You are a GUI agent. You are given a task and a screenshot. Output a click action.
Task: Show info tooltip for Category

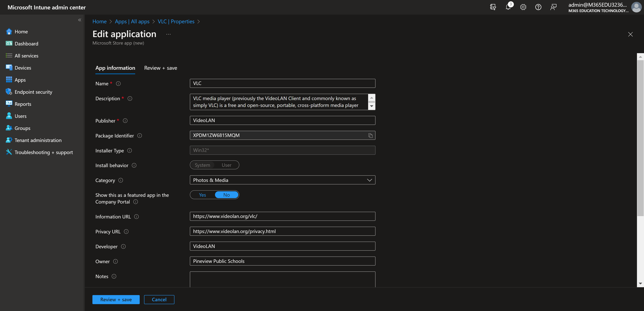pyautogui.click(x=121, y=180)
